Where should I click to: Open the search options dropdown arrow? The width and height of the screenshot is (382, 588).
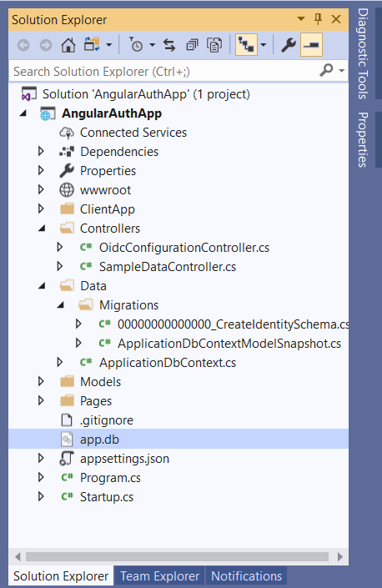point(341,71)
